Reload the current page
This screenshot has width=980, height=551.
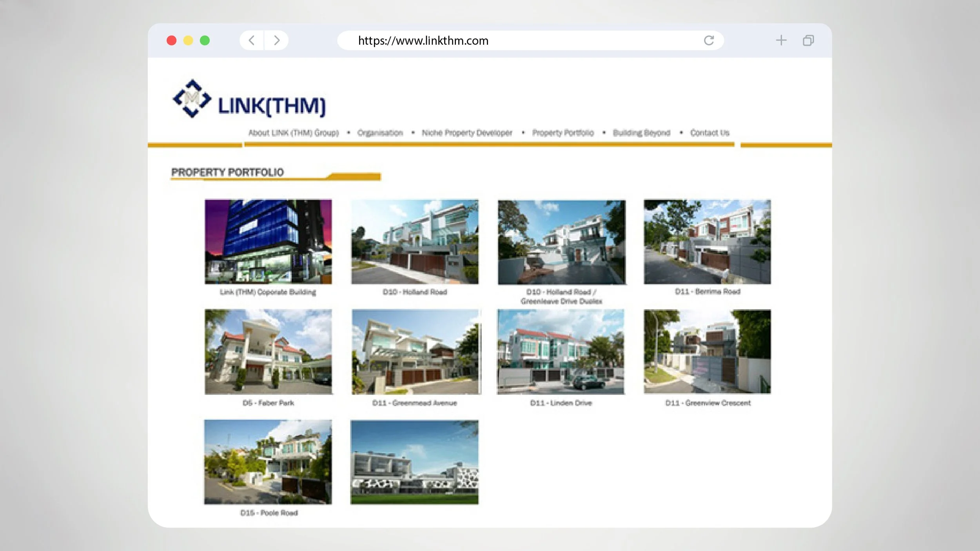[x=708, y=40]
